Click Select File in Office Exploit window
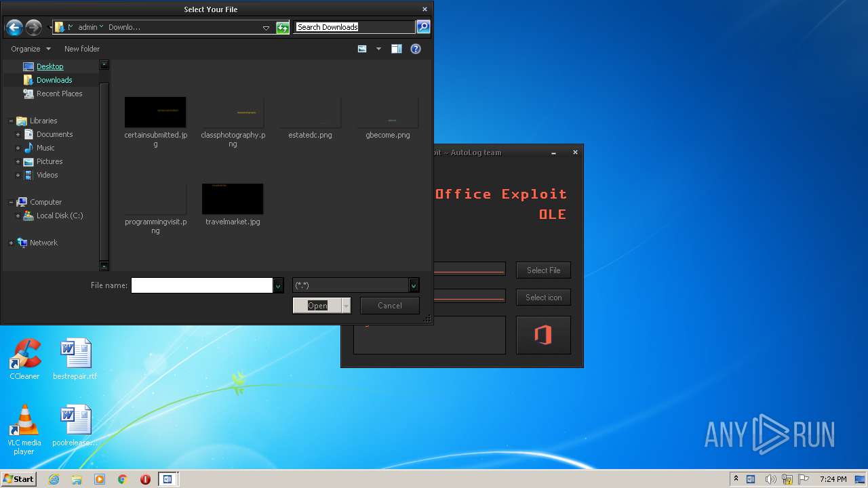Screen dimensions: 868x488 click(543, 270)
